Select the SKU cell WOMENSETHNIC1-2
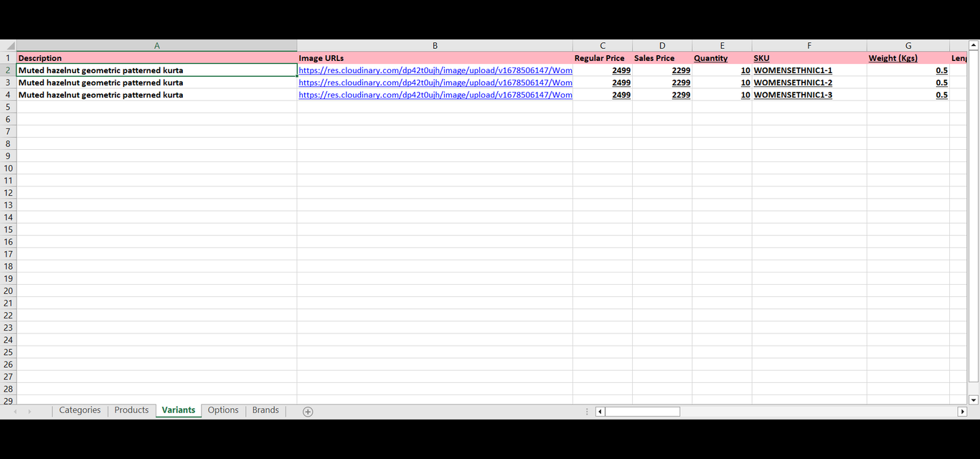 [793, 82]
